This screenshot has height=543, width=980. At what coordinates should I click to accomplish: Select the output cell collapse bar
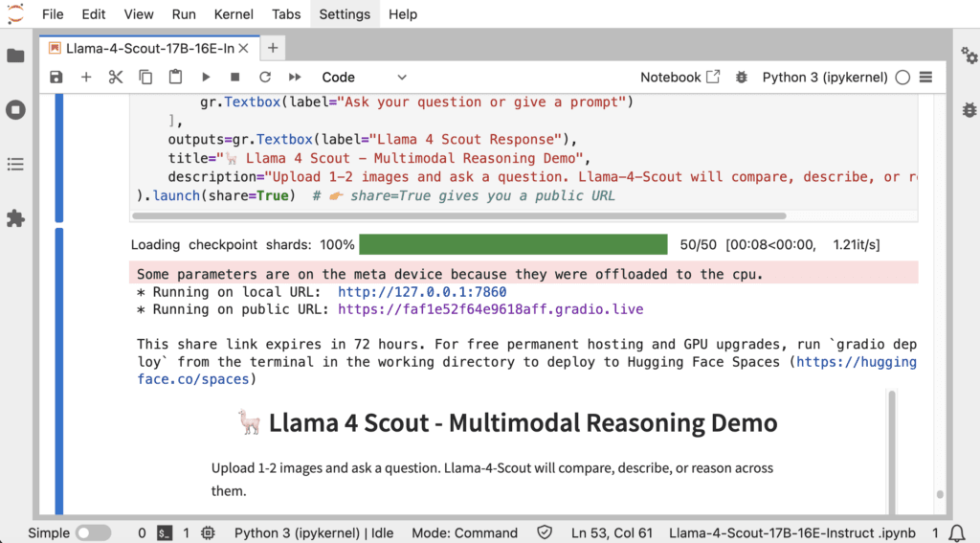point(58,372)
